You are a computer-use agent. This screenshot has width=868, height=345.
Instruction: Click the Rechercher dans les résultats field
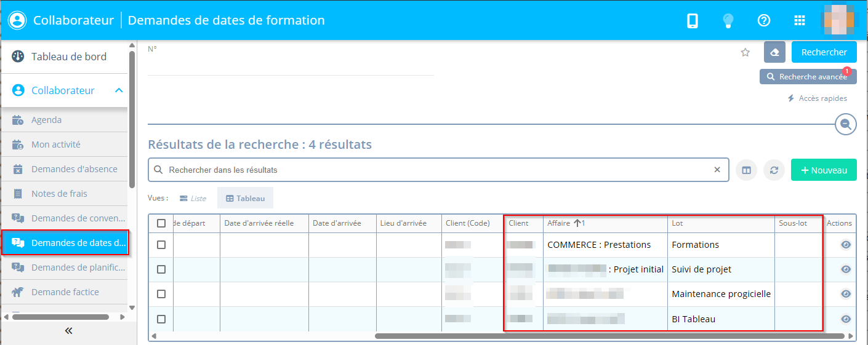[x=431, y=170]
